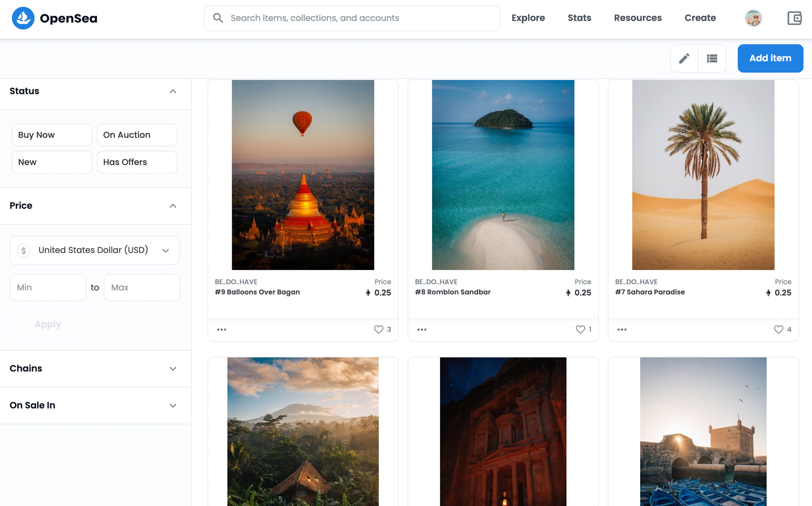Open the United States Dollar currency dropdown

click(165, 250)
